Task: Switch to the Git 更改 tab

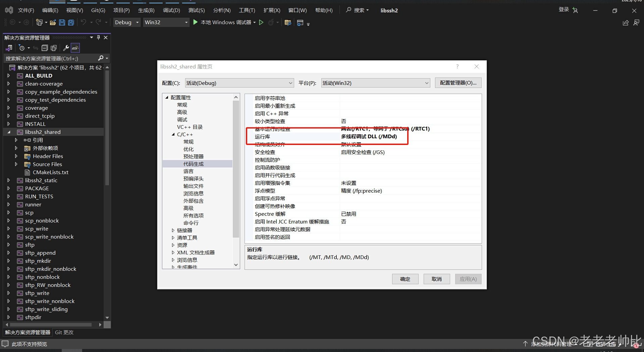Action: [64, 332]
